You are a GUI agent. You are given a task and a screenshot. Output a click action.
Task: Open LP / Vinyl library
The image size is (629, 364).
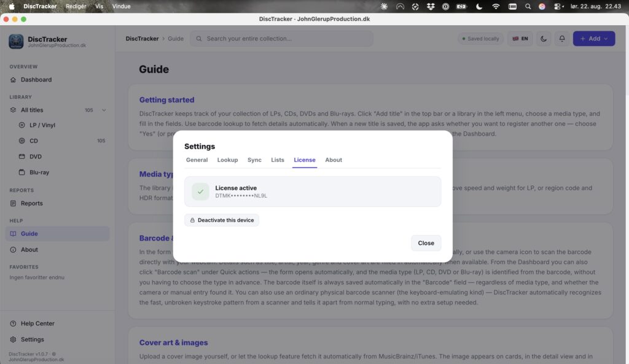click(x=62, y=125)
